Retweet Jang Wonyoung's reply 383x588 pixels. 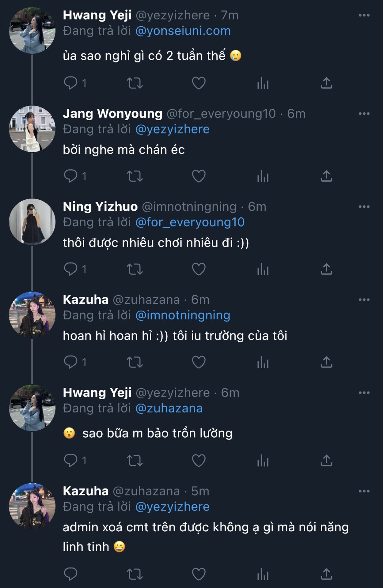click(135, 176)
